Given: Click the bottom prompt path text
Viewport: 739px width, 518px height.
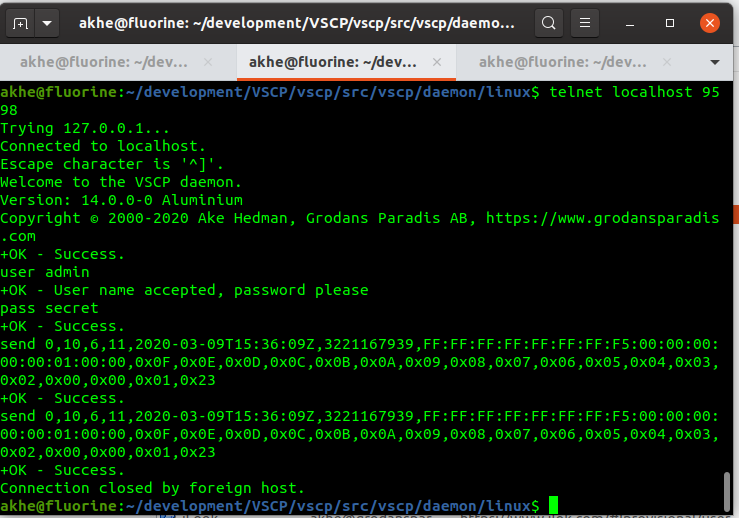Looking at the screenshot, I should point(328,506).
